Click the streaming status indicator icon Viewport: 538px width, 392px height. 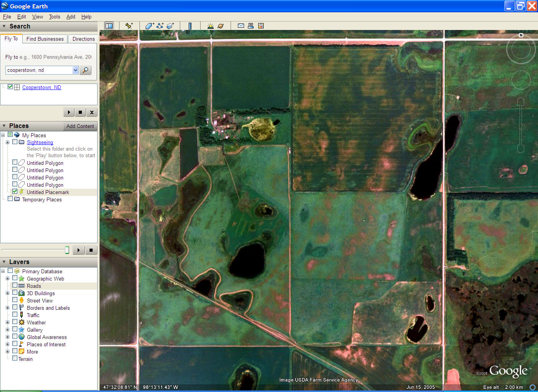[x=533, y=387]
